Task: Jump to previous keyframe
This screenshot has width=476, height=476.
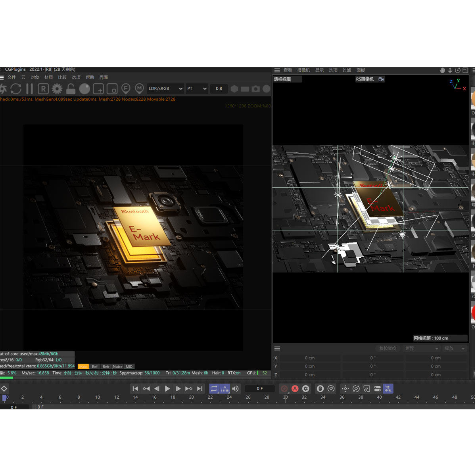Action: (x=146, y=389)
